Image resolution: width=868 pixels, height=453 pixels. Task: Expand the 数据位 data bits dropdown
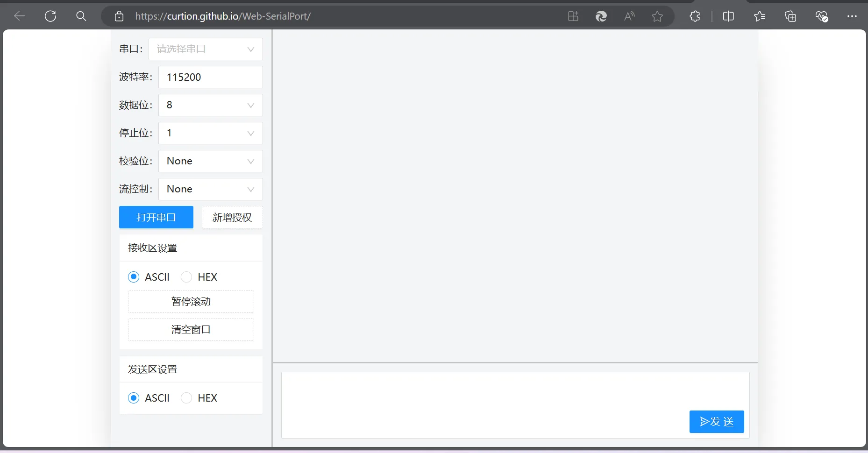tap(210, 105)
